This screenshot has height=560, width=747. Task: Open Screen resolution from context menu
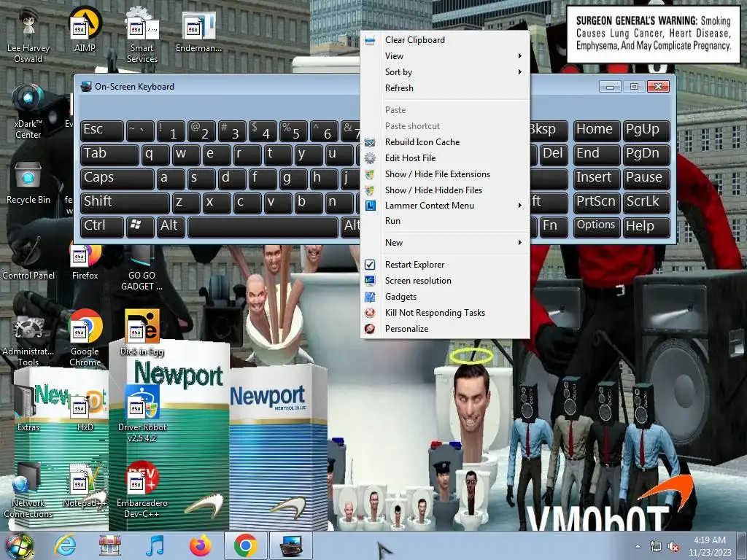pyautogui.click(x=446, y=281)
